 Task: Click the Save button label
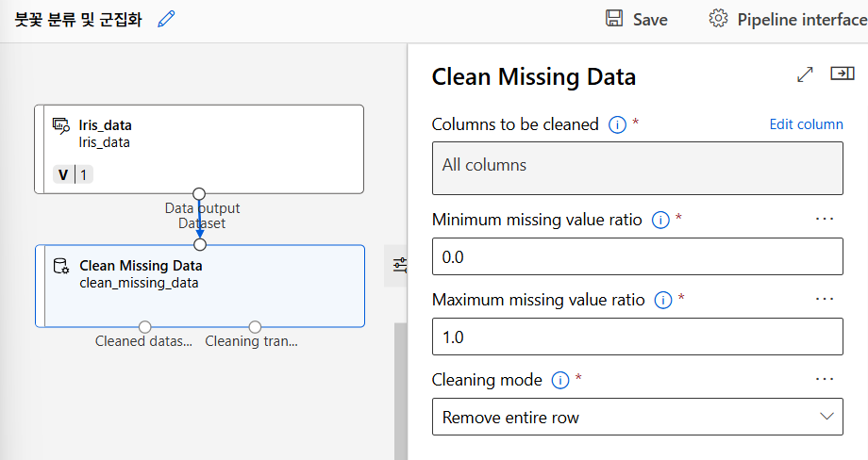(650, 20)
